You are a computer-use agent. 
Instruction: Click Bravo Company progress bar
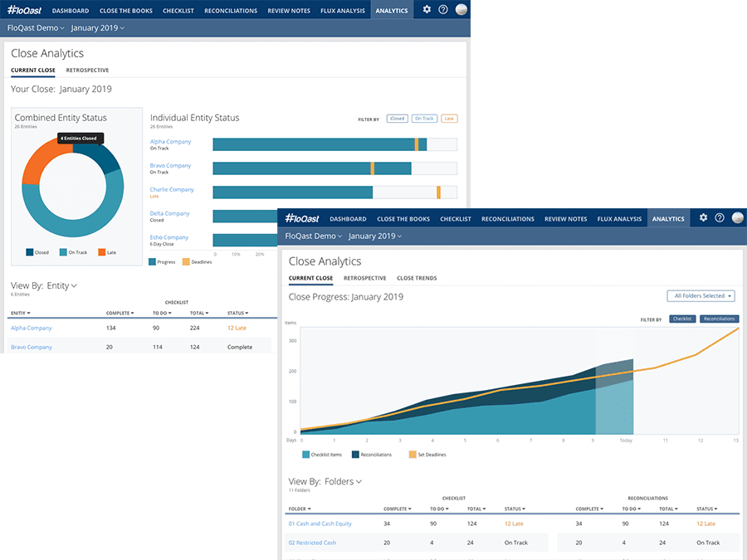pyautogui.click(x=335, y=168)
